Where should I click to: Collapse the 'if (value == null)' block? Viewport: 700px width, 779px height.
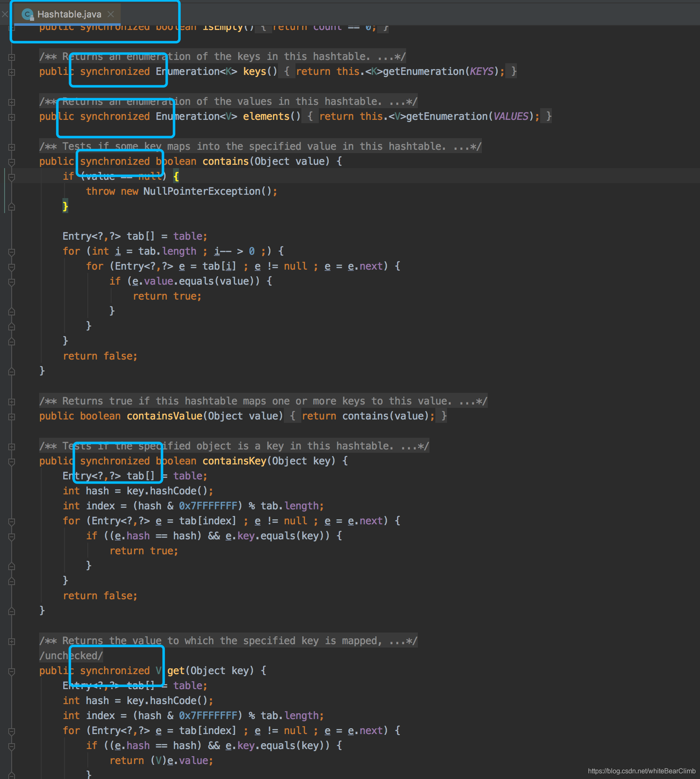point(12,177)
